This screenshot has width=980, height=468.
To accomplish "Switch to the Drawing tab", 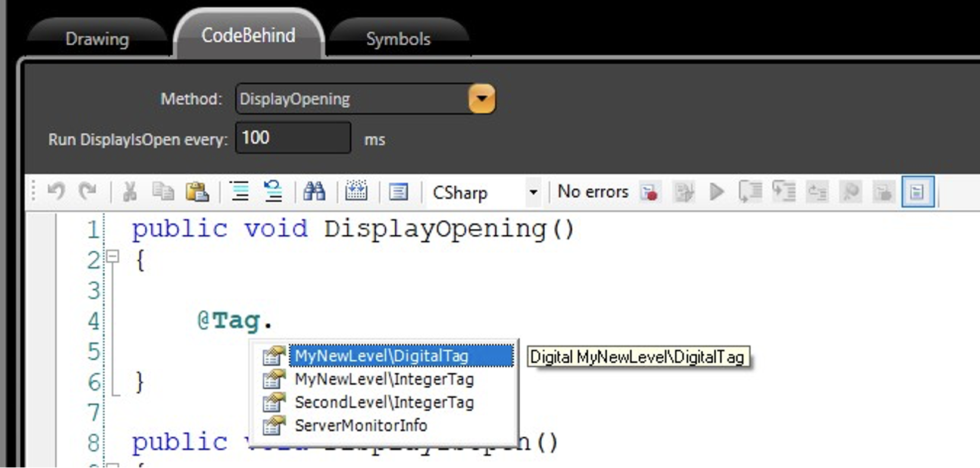I will [x=97, y=39].
